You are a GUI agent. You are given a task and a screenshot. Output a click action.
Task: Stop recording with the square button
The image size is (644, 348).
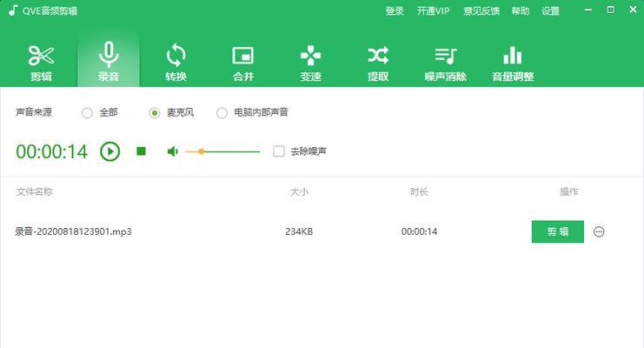[x=141, y=151]
